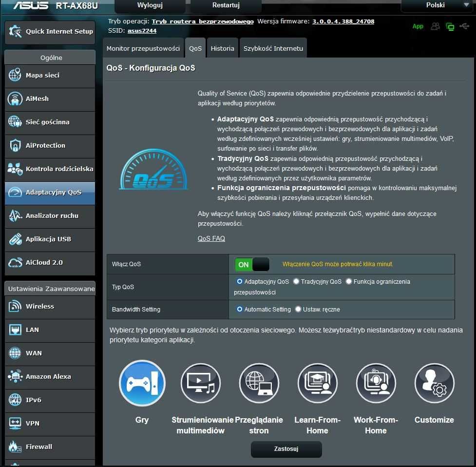Open VPN settings icon
The image size is (476, 467).
click(x=15, y=423)
